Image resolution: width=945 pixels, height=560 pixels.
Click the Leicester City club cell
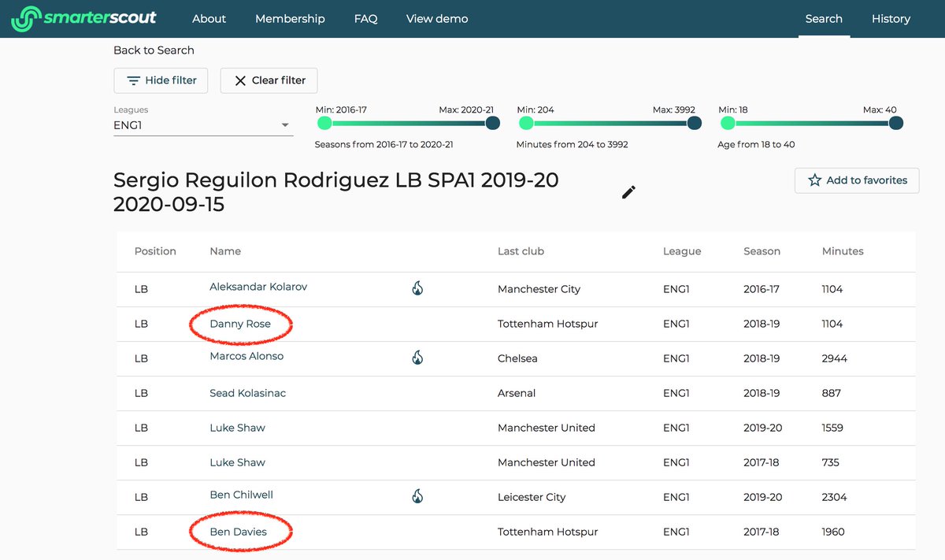point(532,497)
